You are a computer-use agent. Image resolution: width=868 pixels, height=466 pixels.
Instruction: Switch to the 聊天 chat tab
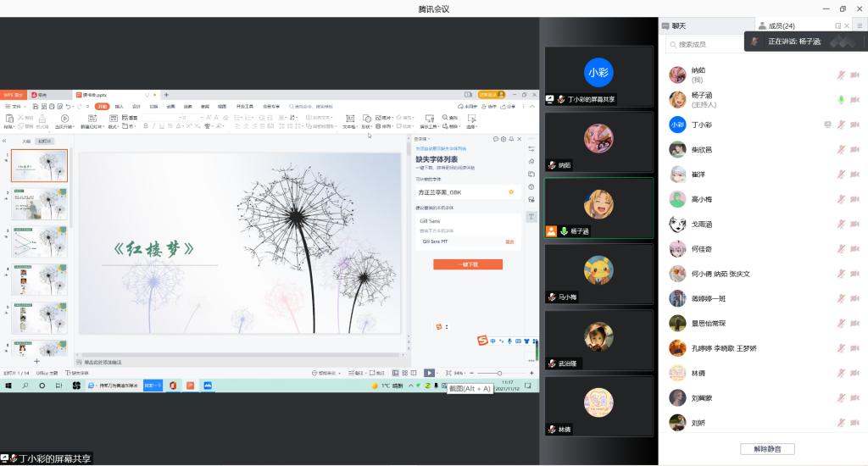(x=678, y=25)
